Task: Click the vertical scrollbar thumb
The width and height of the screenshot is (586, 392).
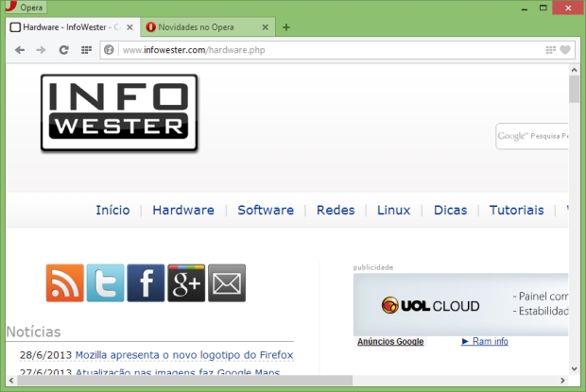Action: click(x=574, y=89)
